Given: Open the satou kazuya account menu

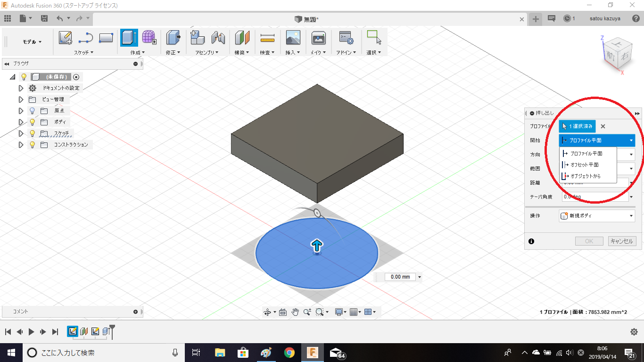Looking at the screenshot, I should click(605, 18).
